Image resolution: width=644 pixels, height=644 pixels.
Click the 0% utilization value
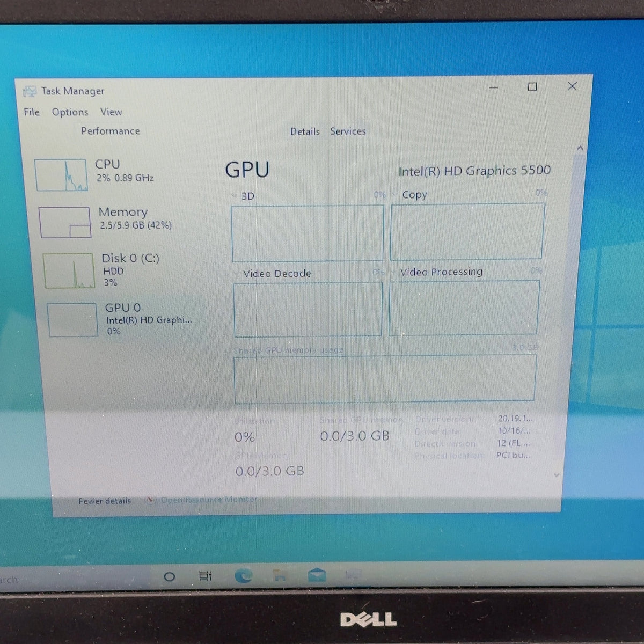245,437
